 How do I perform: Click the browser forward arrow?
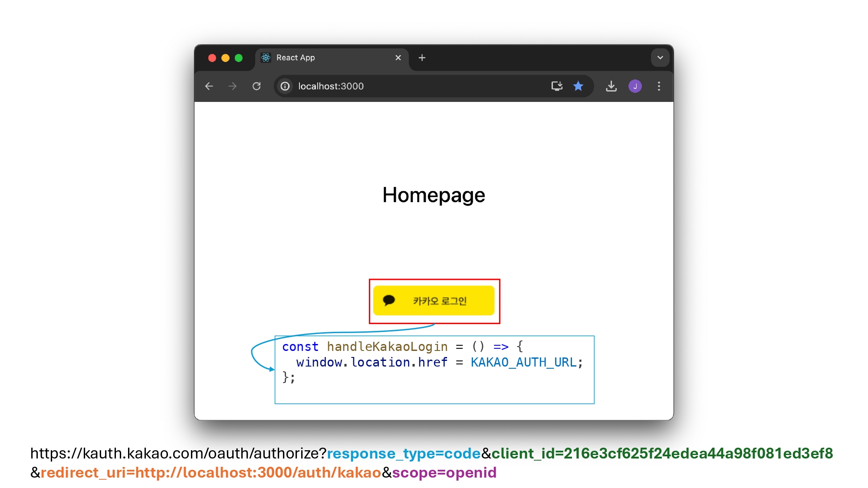pyautogui.click(x=233, y=86)
